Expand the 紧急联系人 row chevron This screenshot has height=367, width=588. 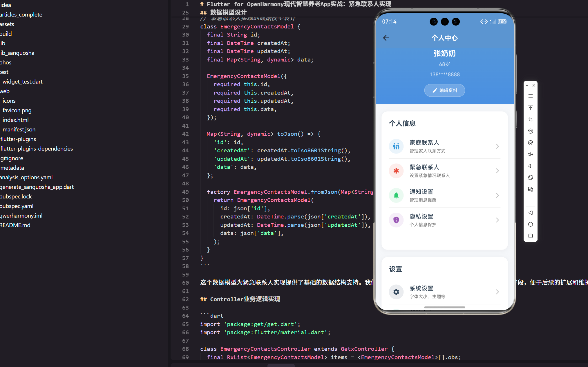[x=497, y=171]
